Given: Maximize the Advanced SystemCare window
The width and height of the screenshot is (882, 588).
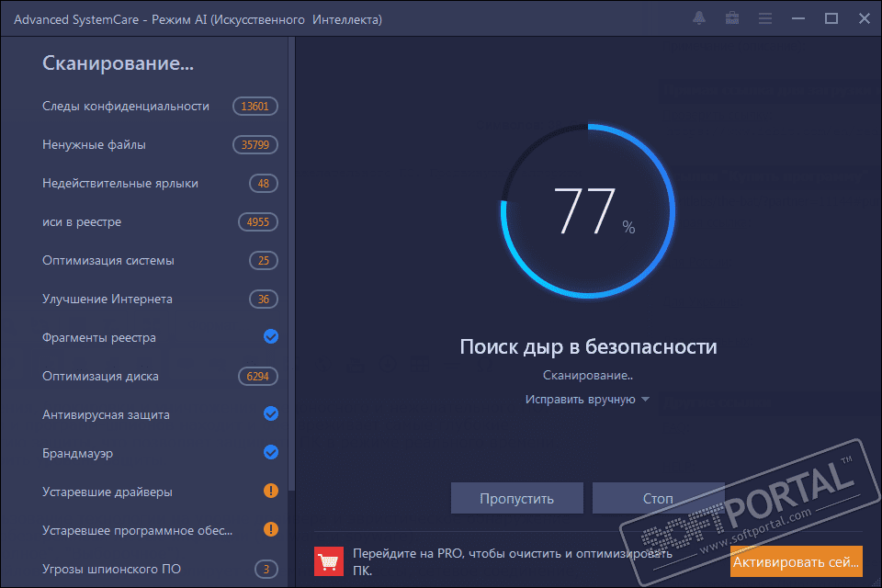Looking at the screenshot, I should pyautogui.click(x=831, y=18).
